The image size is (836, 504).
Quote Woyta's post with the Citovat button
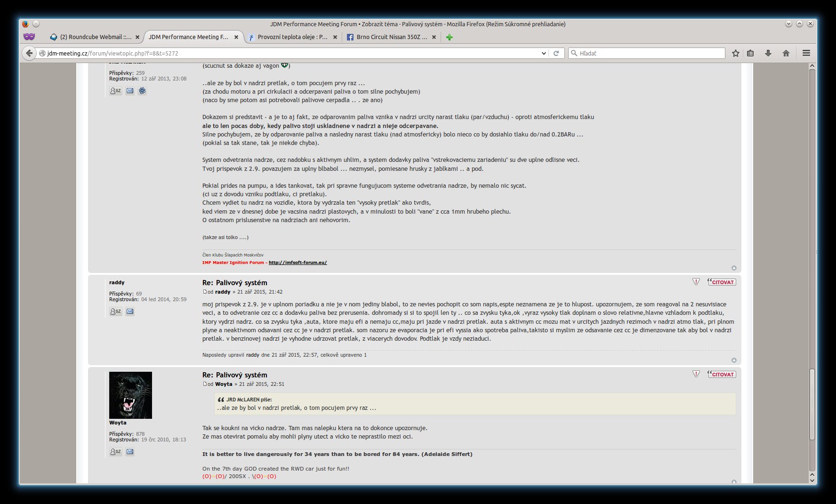point(722,374)
